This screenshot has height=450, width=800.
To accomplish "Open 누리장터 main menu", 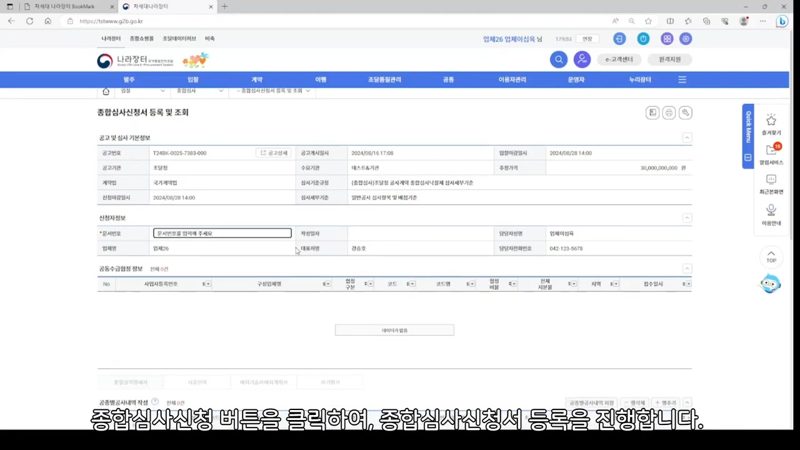I will [640, 80].
